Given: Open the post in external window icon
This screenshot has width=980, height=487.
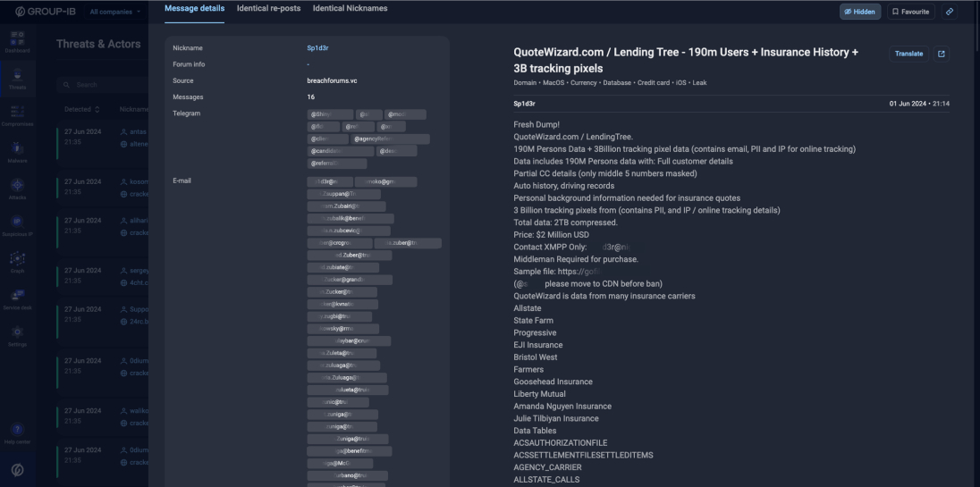Looking at the screenshot, I should pos(942,54).
